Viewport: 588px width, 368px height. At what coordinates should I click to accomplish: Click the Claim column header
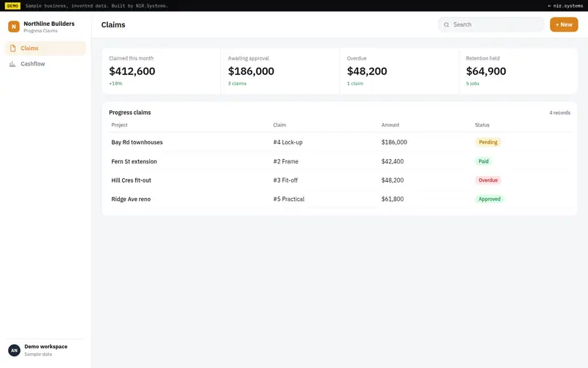click(279, 124)
